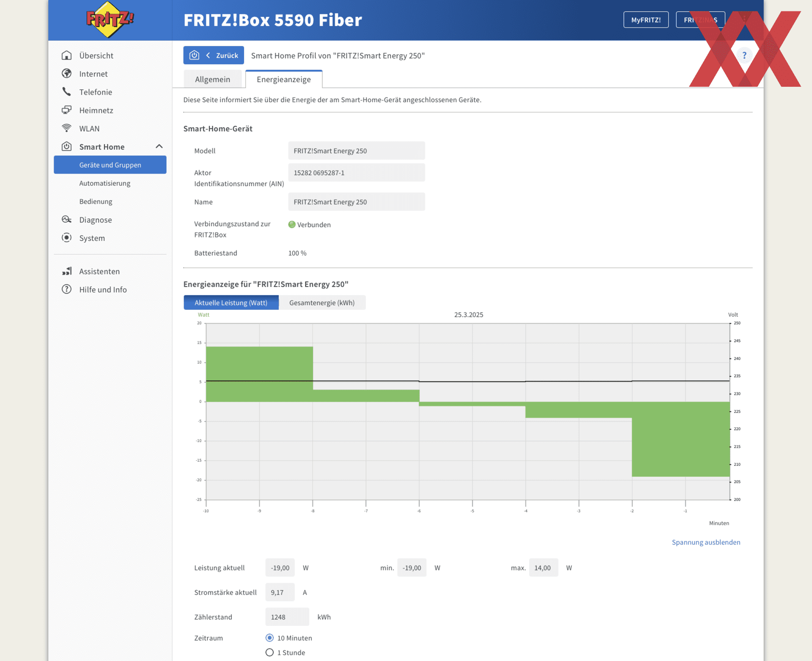Screen dimensions: 812x661
Task: Click the Hilfe und Info icon
Action: tap(66, 289)
